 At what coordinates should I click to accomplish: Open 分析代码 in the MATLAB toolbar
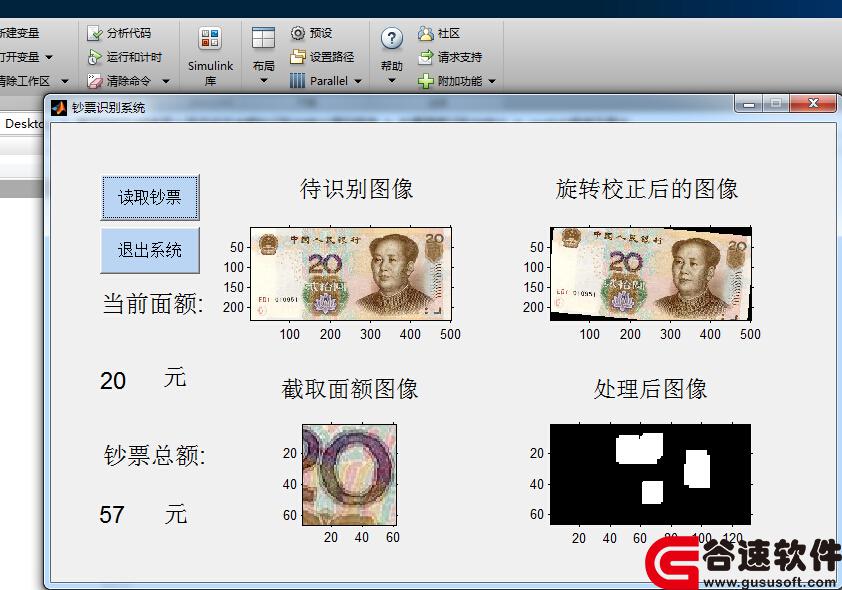tap(119, 33)
